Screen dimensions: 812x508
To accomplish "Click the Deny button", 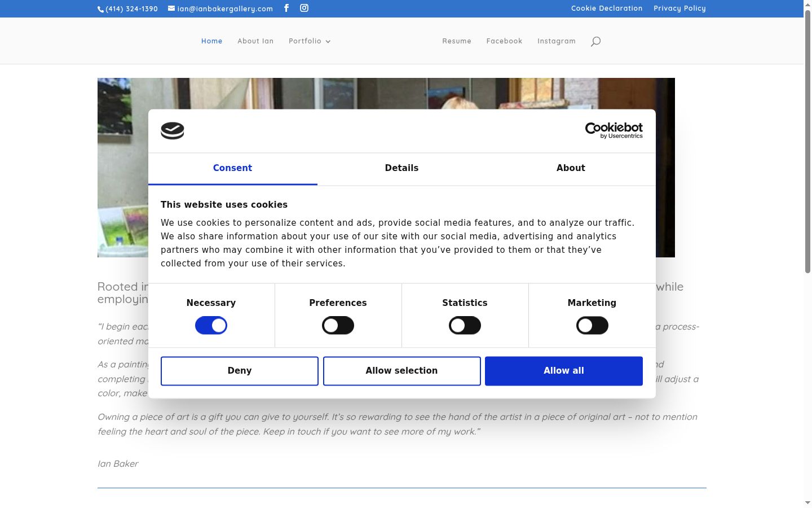I will 240,371.
